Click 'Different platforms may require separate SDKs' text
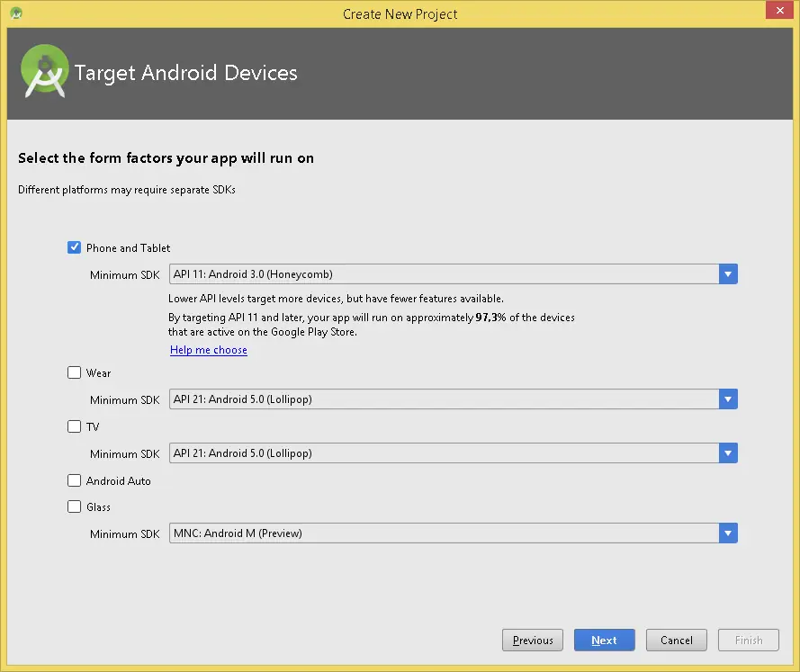 point(127,190)
